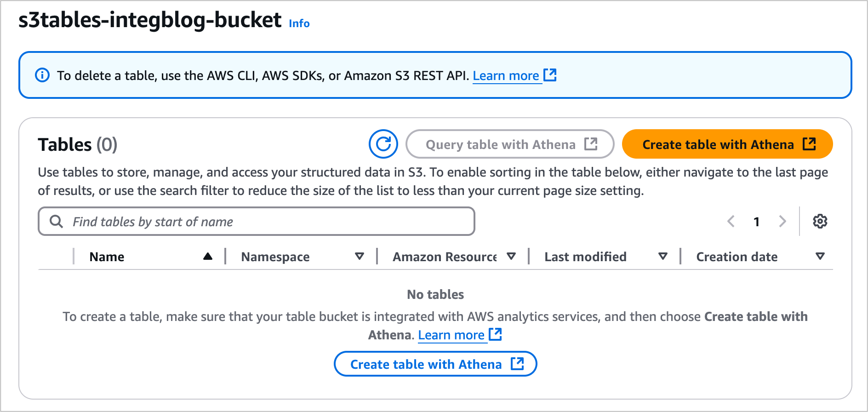Click outlined Create table with Athena button

click(x=435, y=364)
